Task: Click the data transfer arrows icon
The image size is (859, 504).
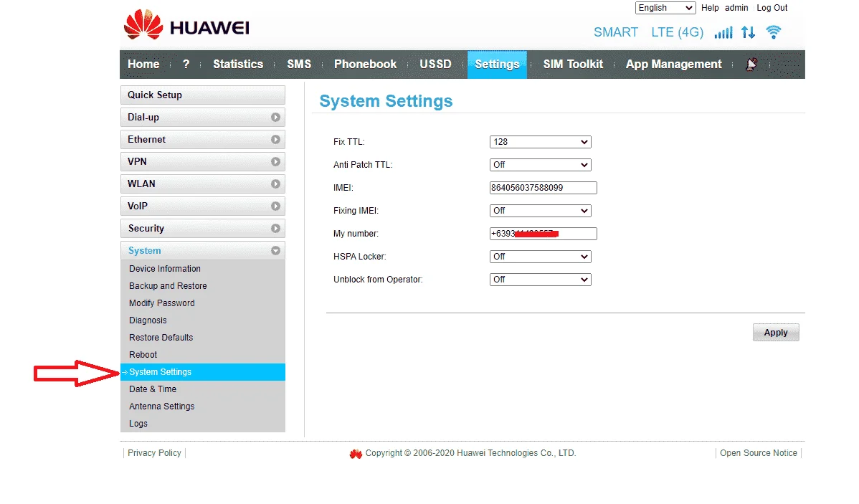Action: click(748, 32)
